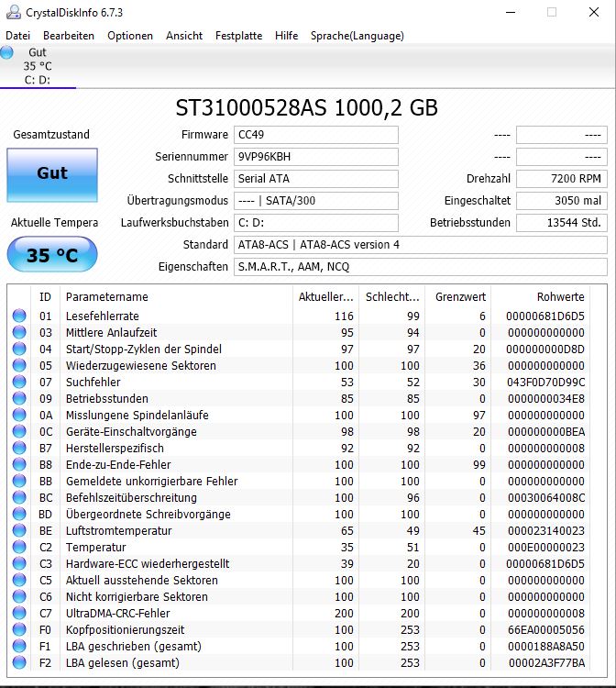Select the C: D: disk tab
The height and width of the screenshot is (688, 616).
pyautogui.click(x=38, y=66)
